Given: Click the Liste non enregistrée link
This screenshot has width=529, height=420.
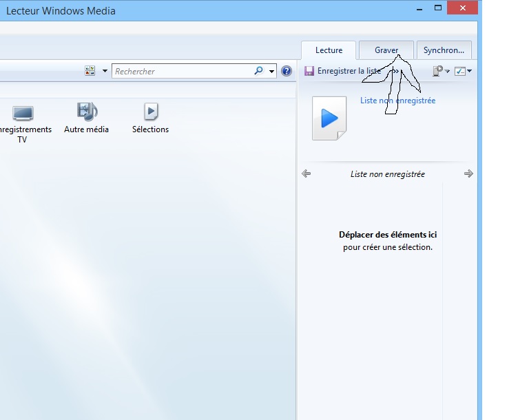Looking at the screenshot, I should coord(397,101).
